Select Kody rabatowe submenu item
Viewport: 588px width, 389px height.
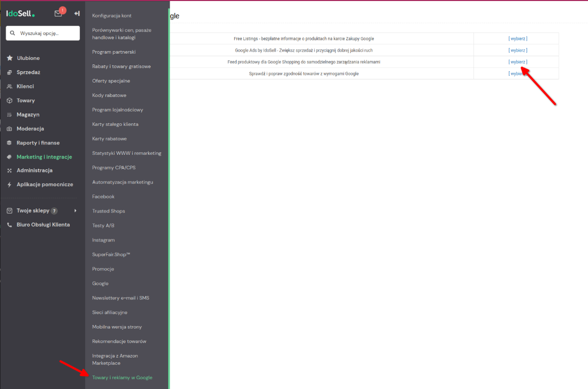click(109, 95)
